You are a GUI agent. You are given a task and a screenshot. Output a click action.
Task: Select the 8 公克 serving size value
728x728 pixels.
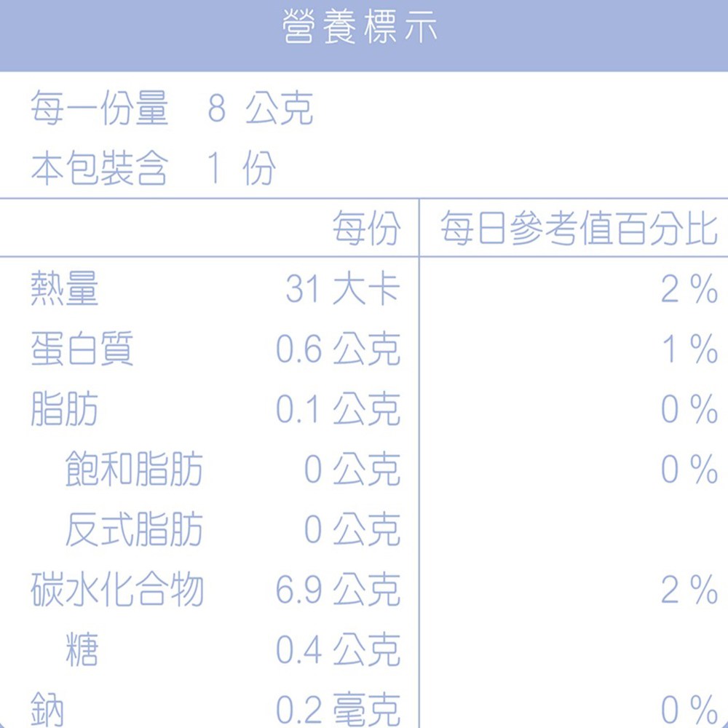tap(260, 110)
